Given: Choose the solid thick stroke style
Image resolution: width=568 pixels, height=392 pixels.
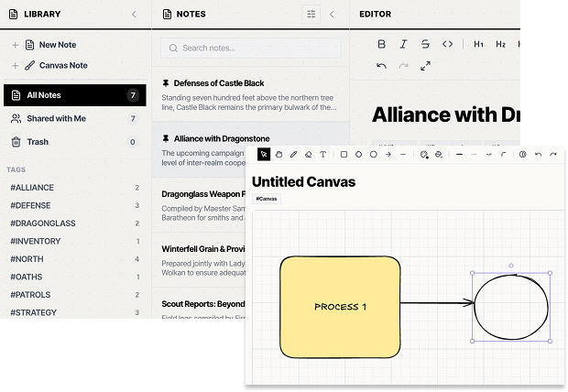Looking at the screenshot, I should 459,155.
